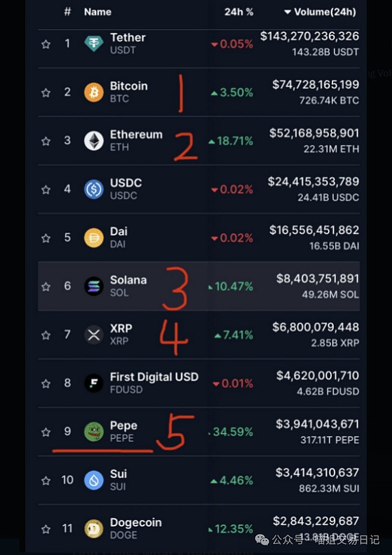Click the XRP logo icon
Image resolution: width=392 pixels, height=555 pixels.
click(94, 335)
